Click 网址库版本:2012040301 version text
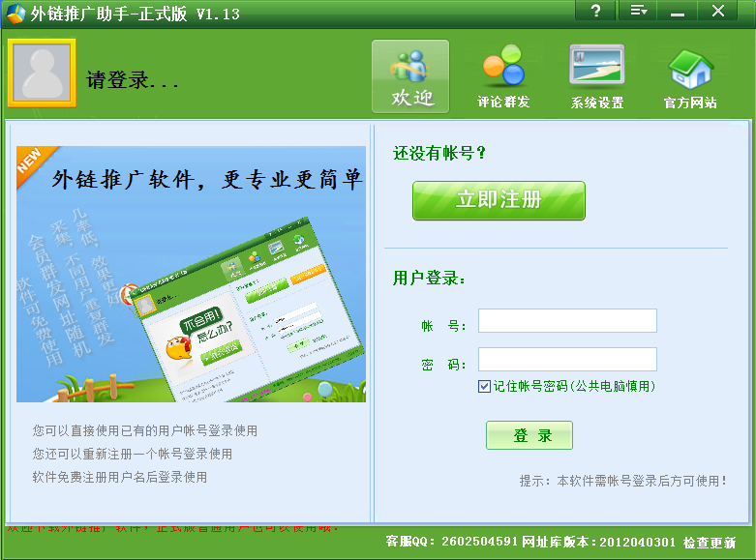The height and width of the screenshot is (560, 756). (x=599, y=543)
